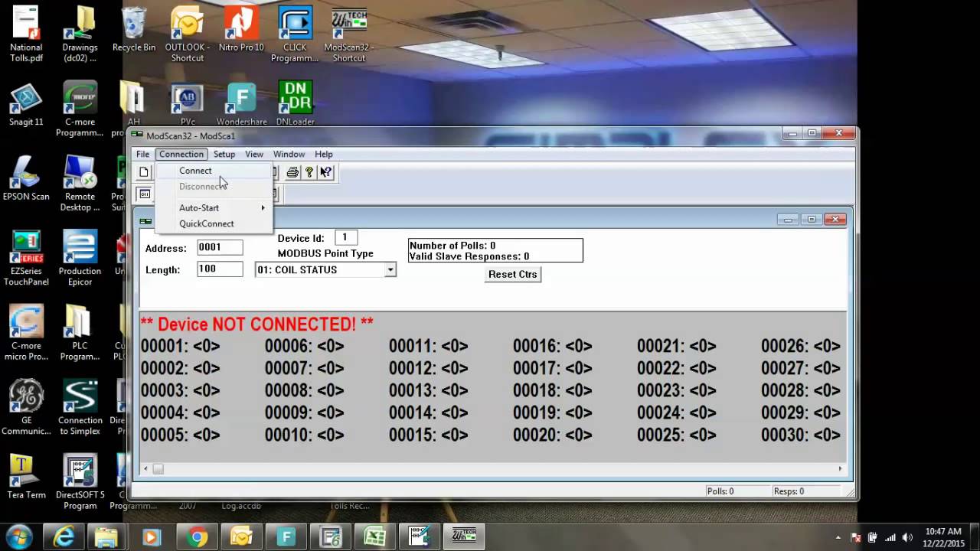Expand the Auto-Start submenu arrow
980x551 pixels.
263,208
